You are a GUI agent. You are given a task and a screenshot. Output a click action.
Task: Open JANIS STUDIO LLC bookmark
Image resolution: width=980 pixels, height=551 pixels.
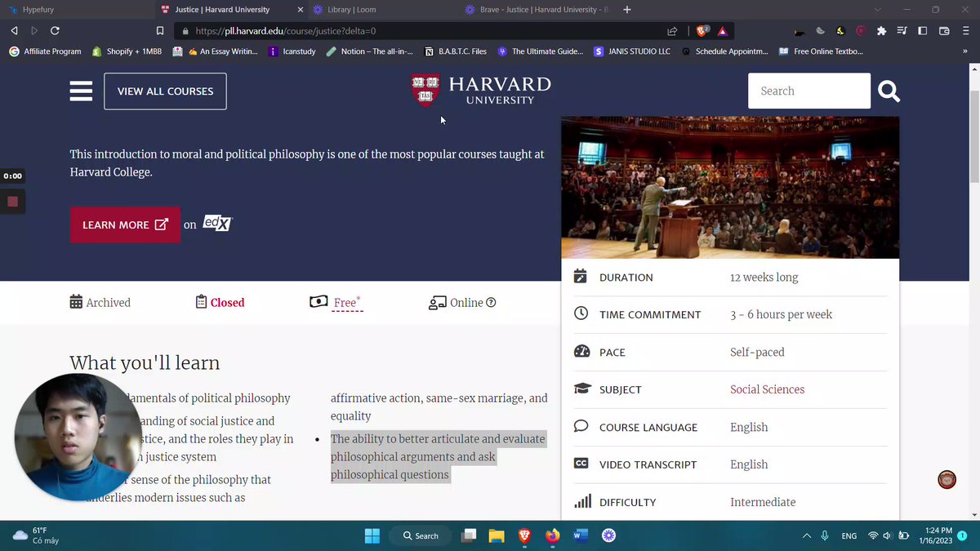[x=632, y=51]
